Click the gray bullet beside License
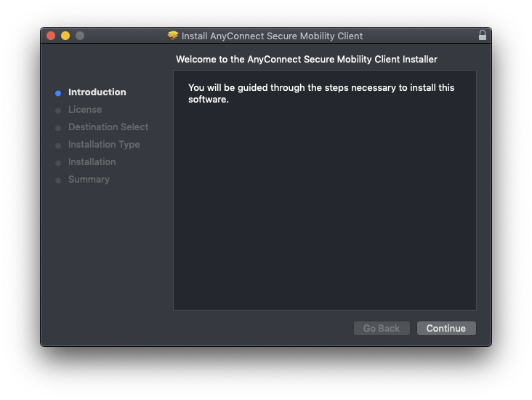Screen dimensions: 532x400 coord(58,111)
